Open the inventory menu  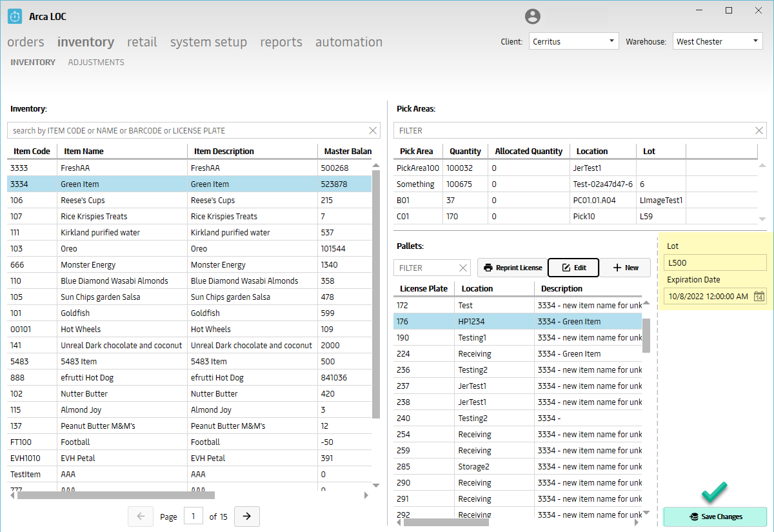pos(86,42)
